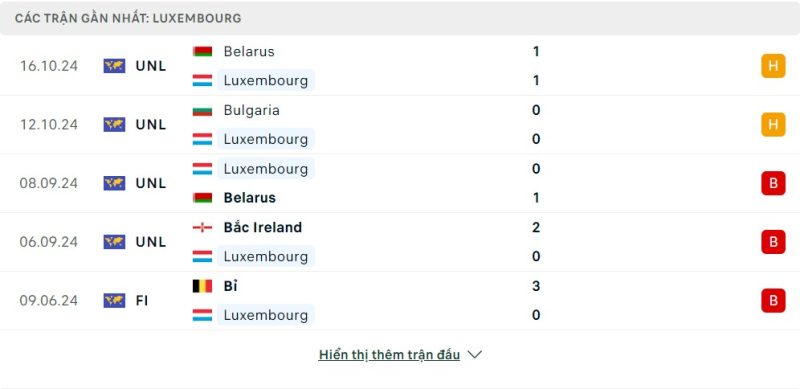Expand more matches with the chevron arrow
The width and height of the screenshot is (800, 389).
(x=474, y=354)
